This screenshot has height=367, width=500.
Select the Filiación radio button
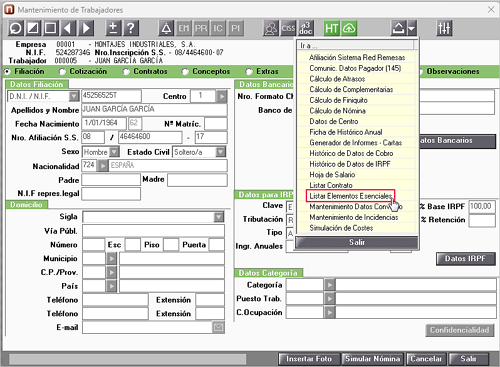click(x=7, y=71)
